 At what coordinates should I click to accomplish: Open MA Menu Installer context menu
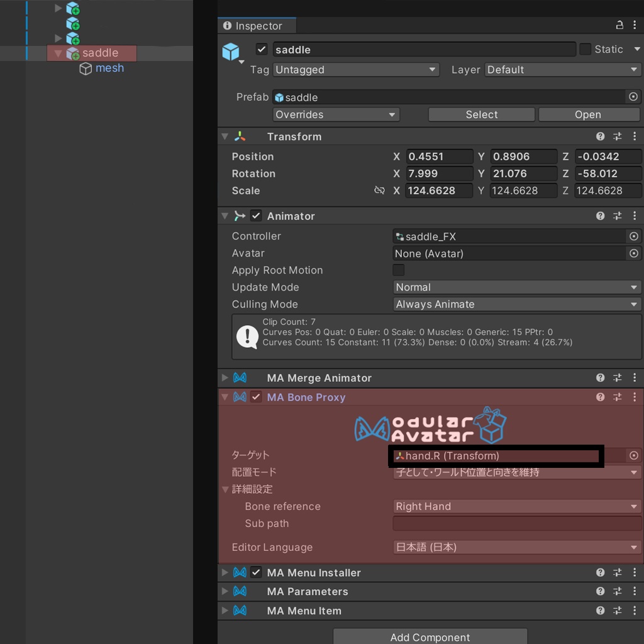pyautogui.click(x=635, y=572)
